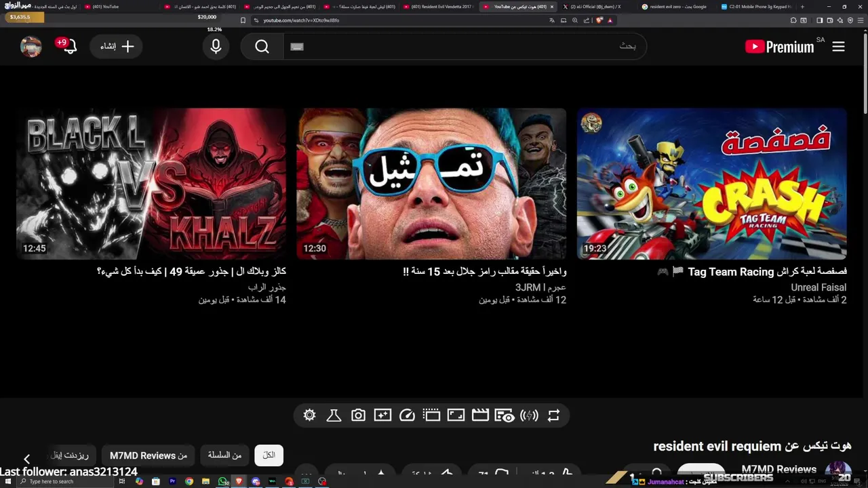The height and width of the screenshot is (488, 868).
Task: Click the Windows Start button
Action: pos(7,481)
